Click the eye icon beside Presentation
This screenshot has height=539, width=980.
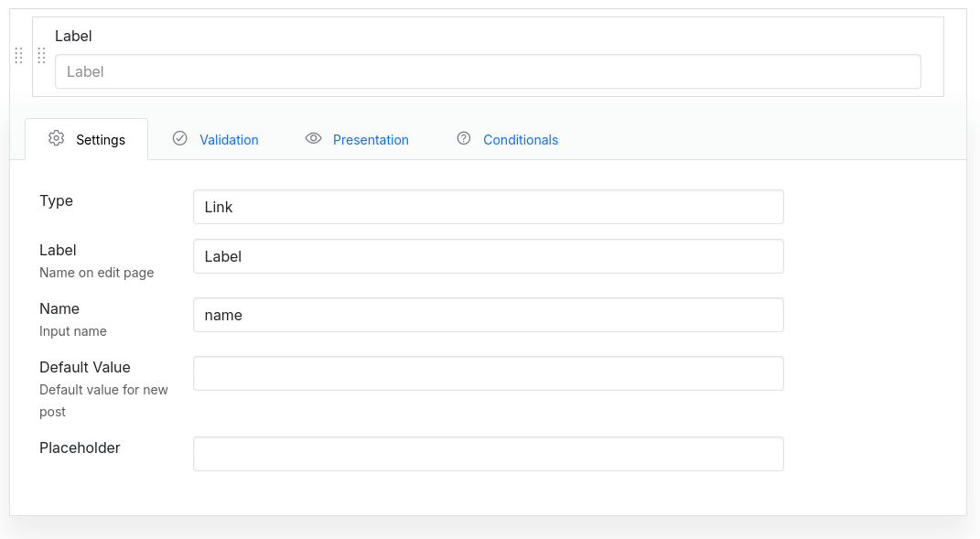click(314, 139)
